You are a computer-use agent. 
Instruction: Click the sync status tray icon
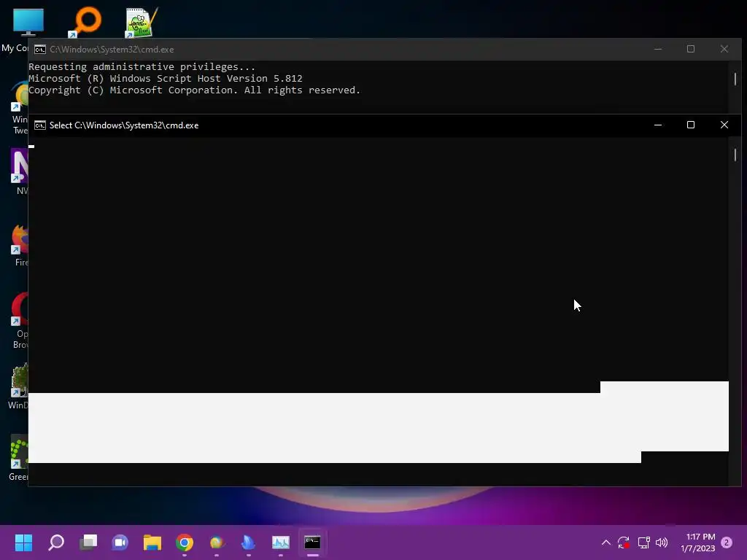(x=624, y=542)
